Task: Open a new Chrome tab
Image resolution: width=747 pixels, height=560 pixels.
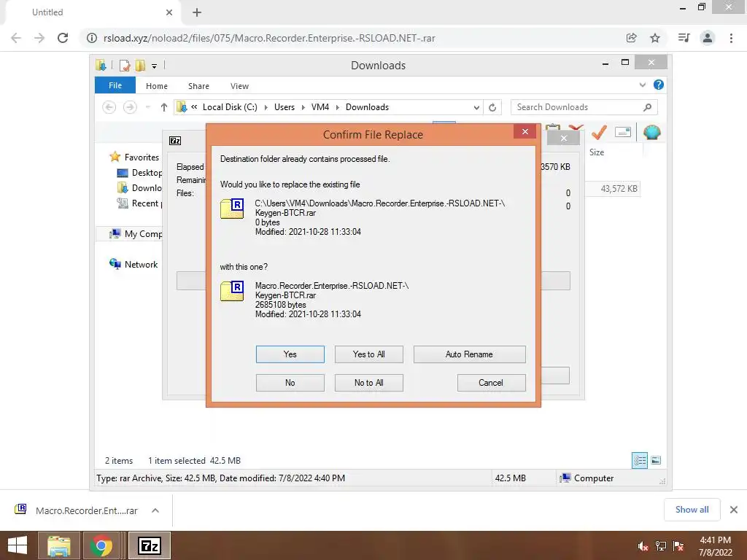Action: tap(197, 12)
